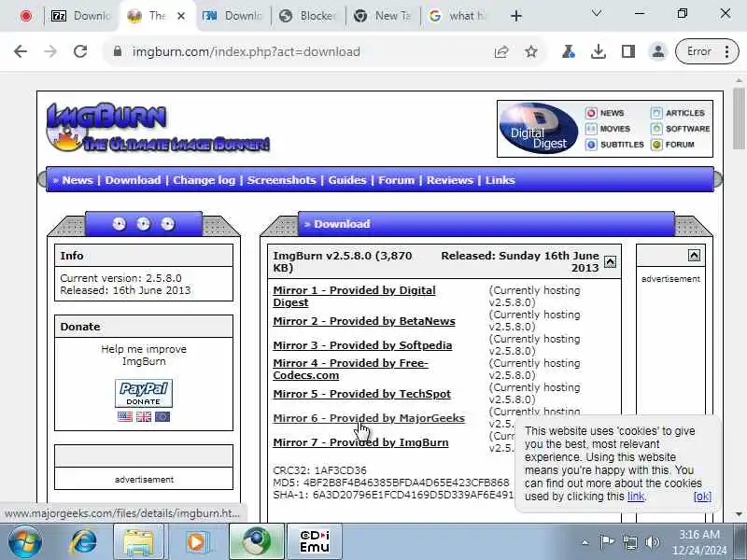Image resolution: width=747 pixels, height=560 pixels.
Task: Open the tab search dropdown arrow
Action: click(x=596, y=13)
